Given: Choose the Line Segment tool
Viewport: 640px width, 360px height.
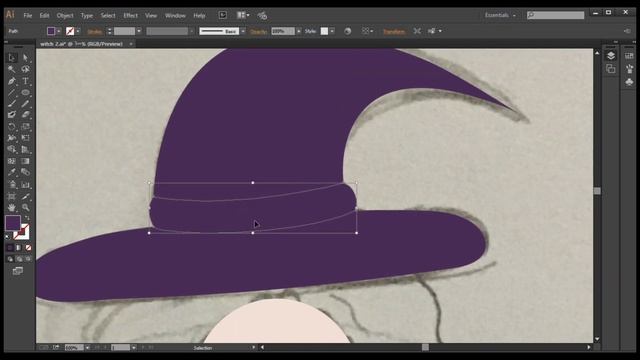Looking at the screenshot, I should click(11, 92).
